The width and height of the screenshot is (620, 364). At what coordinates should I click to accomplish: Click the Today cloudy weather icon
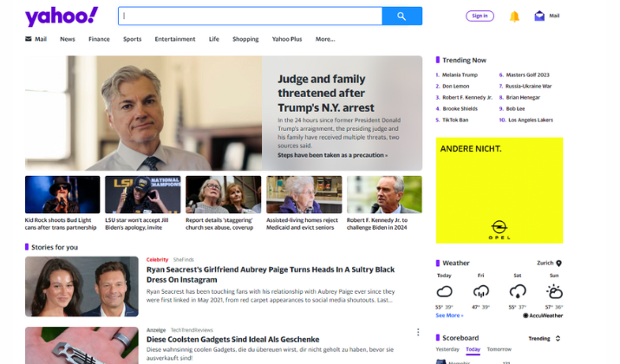pos(444,292)
